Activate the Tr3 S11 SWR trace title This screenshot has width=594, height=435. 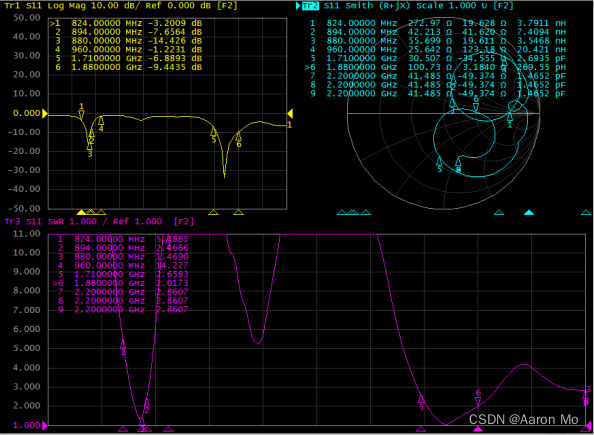click(99, 221)
